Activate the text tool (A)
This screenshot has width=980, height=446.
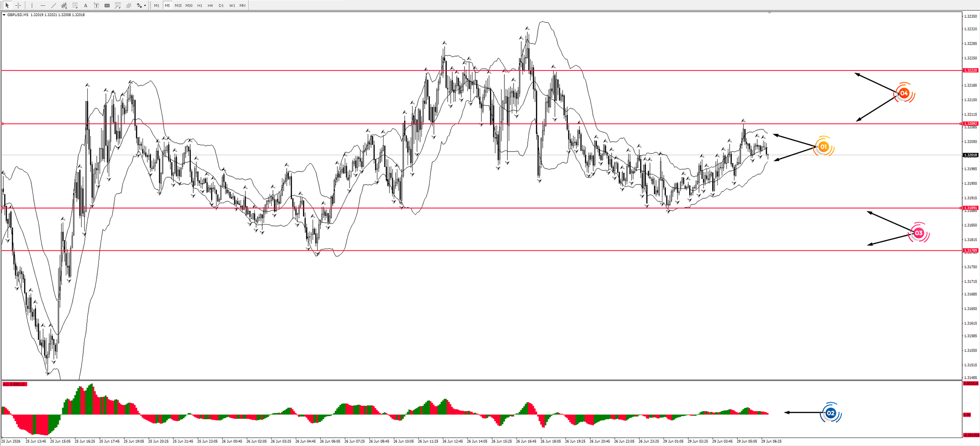pyautogui.click(x=86, y=5)
